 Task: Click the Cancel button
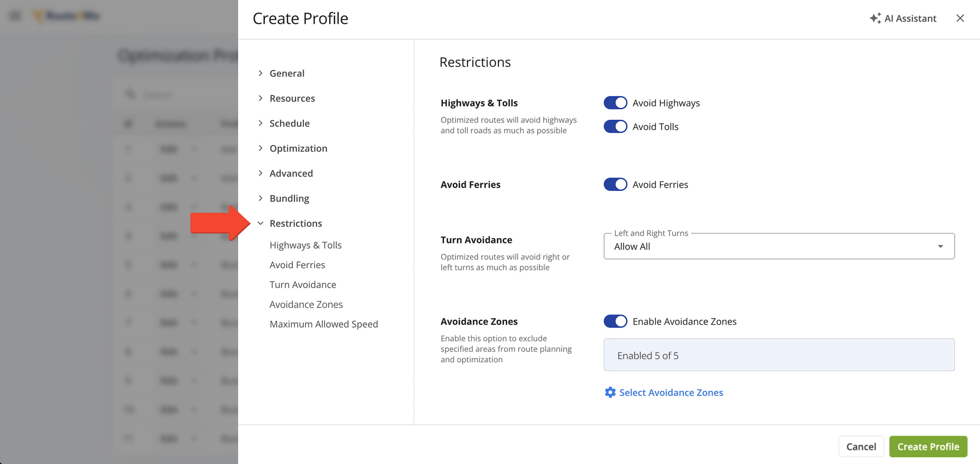pyautogui.click(x=861, y=446)
